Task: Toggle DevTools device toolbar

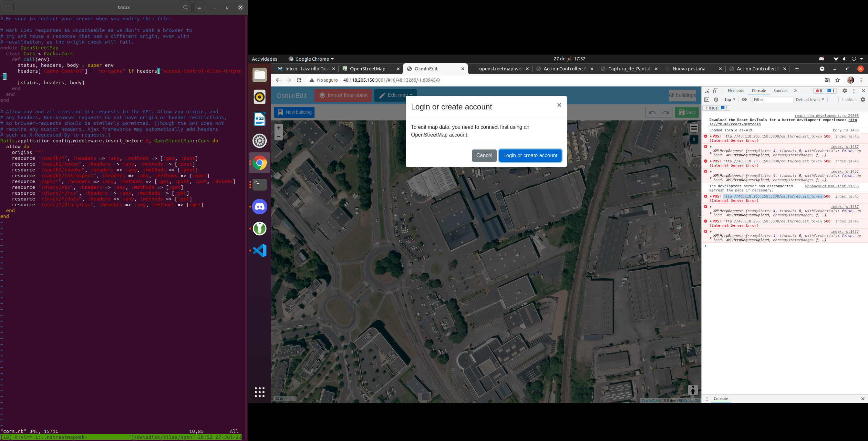Action: pyautogui.click(x=716, y=91)
